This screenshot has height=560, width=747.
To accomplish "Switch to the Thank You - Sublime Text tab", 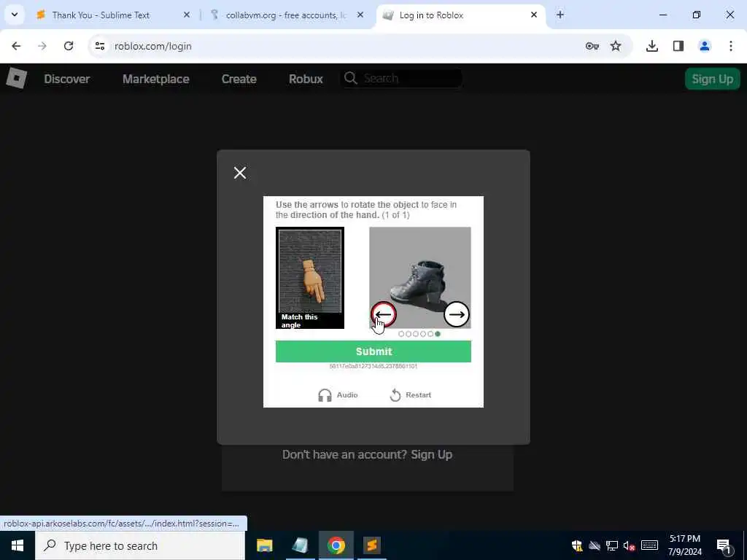I will point(113,15).
